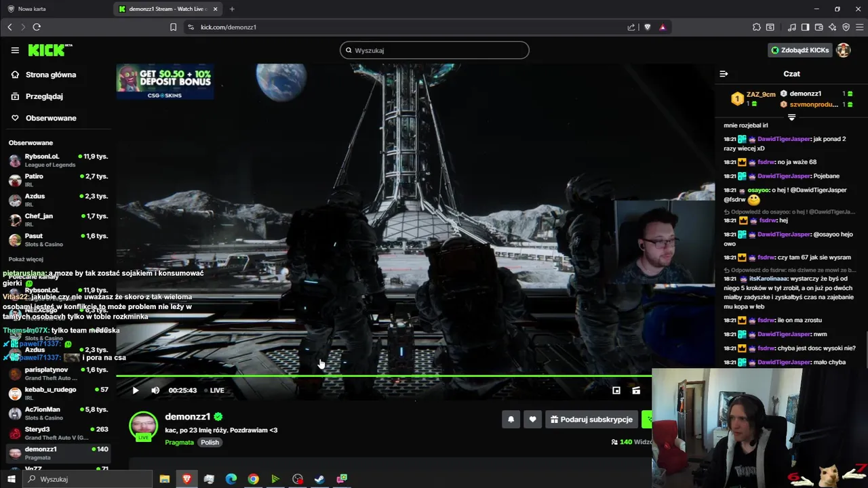
Task: Open Pasut channel in followed list
Action: tap(58, 239)
